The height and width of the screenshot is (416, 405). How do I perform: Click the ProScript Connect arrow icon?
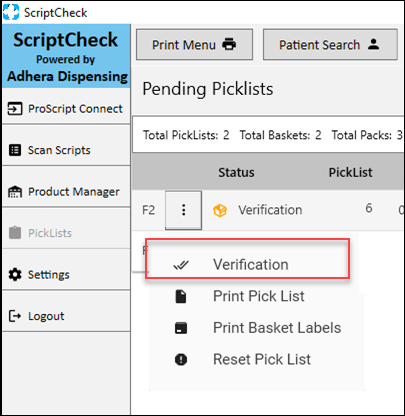[x=15, y=109]
